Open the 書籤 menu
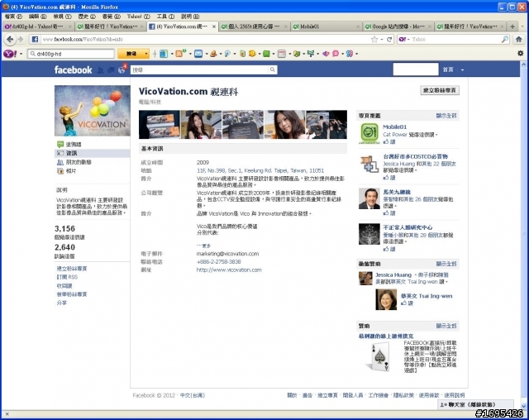Screen dimensions: 529x420 [x=111, y=17]
